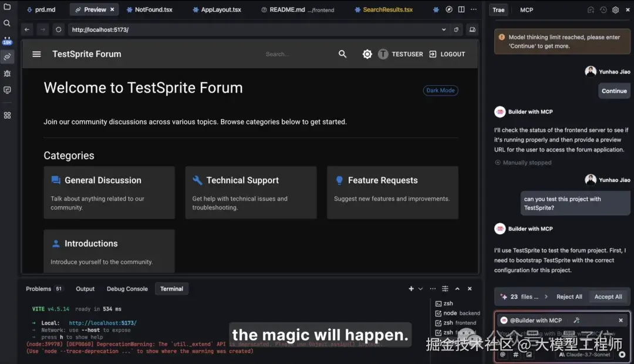Select the node backend terminal entry
Screen dimensions: 634x364
457,313
